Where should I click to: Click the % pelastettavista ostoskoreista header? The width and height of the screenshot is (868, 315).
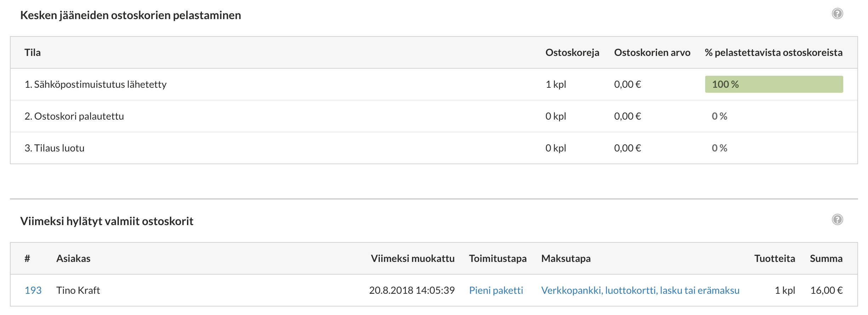tap(773, 52)
